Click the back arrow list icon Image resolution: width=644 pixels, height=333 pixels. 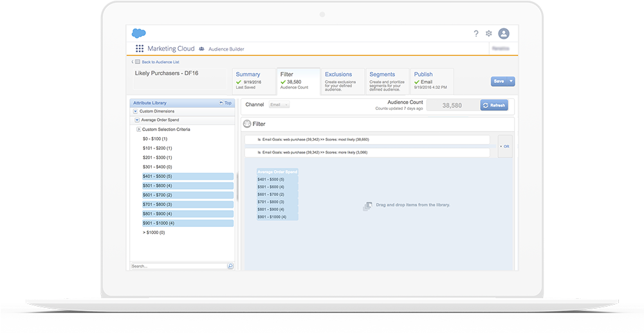pos(138,62)
